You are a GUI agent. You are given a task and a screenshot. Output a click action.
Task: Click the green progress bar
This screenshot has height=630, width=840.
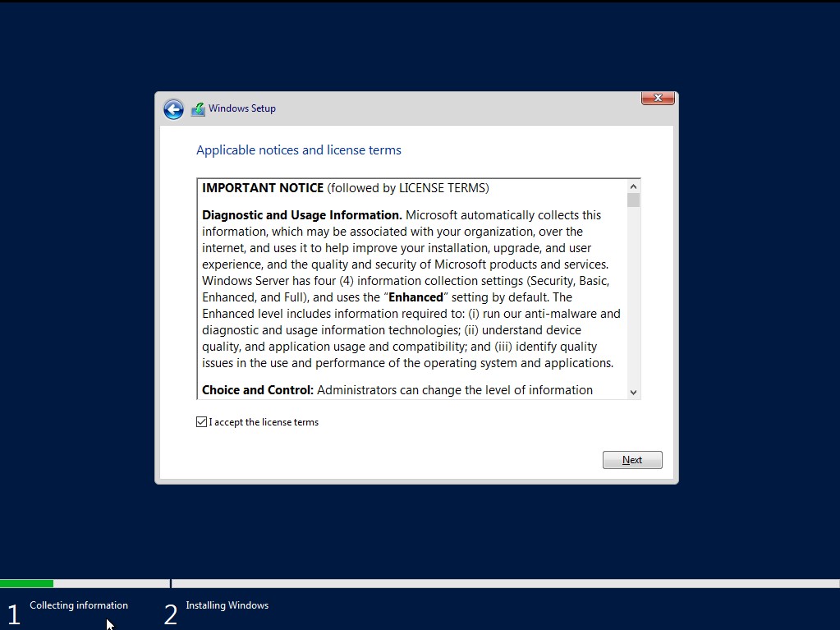coord(27,583)
